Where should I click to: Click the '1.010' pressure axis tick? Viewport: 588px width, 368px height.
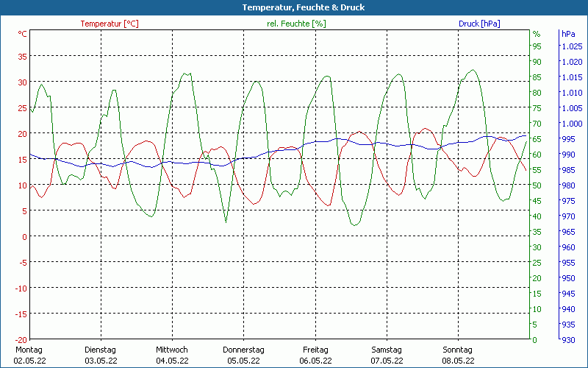(x=572, y=93)
